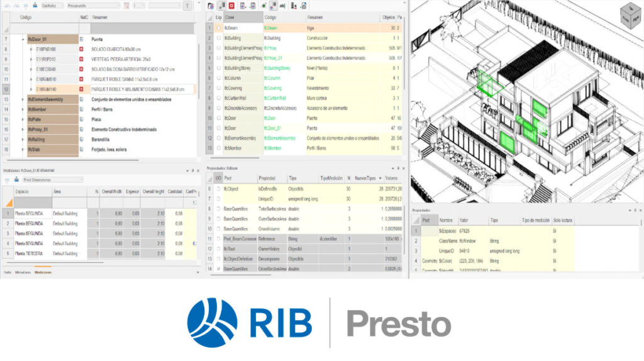Check the Exp box for the IfcMember row
This screenshot has height=361, width=644.
click(219, 148)
